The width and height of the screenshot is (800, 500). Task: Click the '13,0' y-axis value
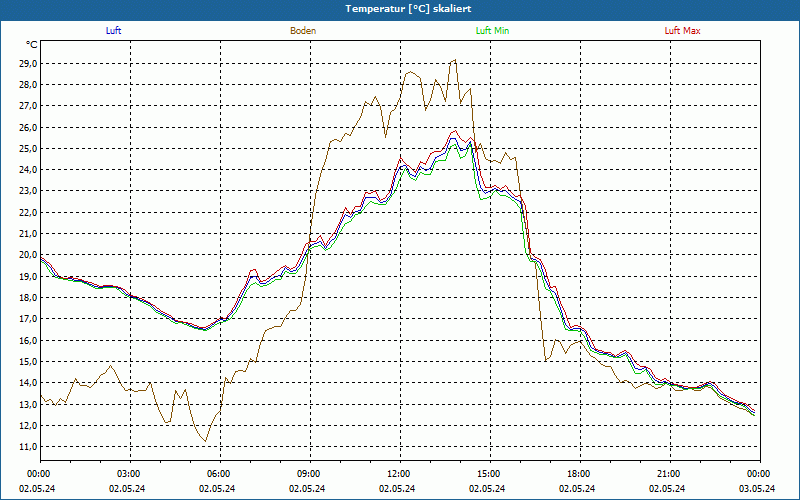(x=28, y=404)
